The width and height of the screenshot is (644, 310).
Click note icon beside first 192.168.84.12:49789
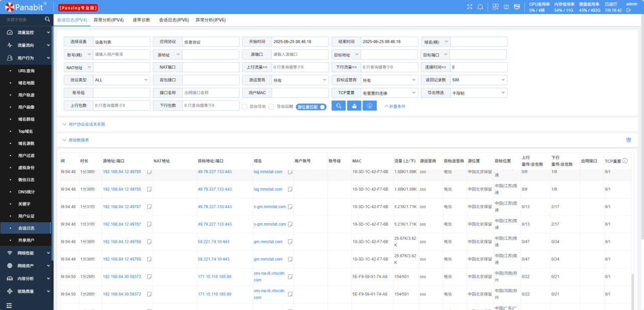pos(149,242)
